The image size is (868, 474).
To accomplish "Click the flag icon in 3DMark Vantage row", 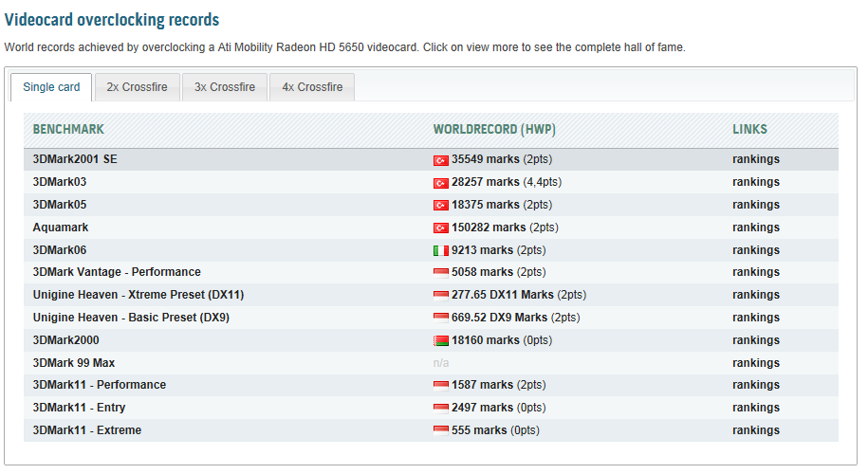I will pos(441,273).
